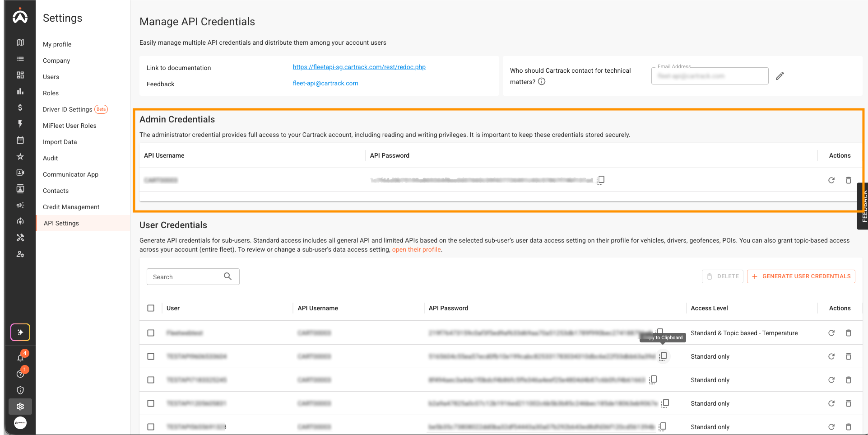Click the GENERATE USER CREDENTIALS button
Screen dimensions: 868x435
coord(800,276)
